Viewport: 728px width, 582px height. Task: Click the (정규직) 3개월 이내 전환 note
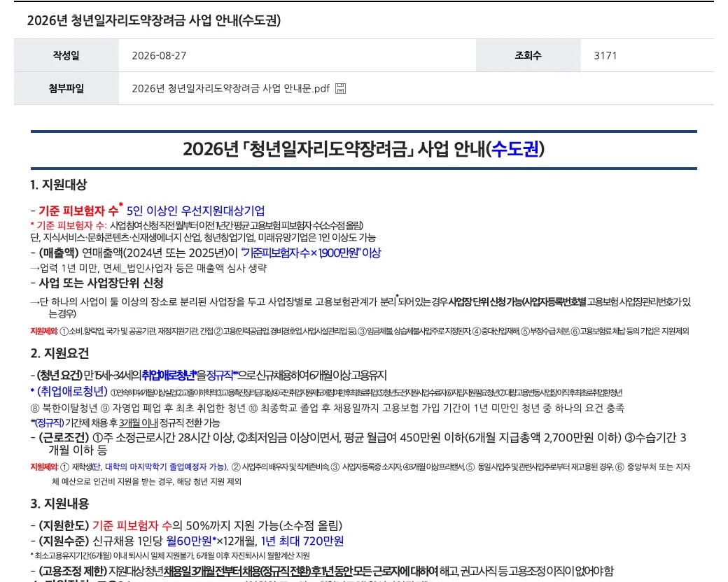pos(125,423)
